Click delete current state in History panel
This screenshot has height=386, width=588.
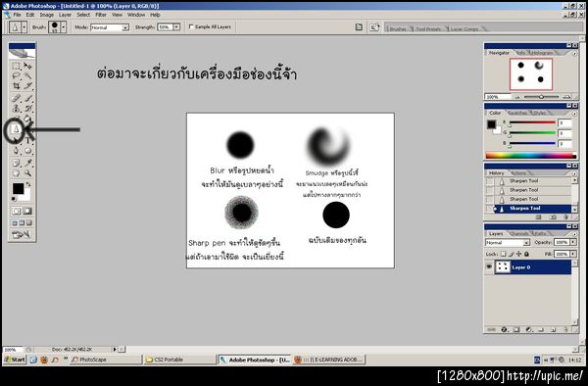point(565,217)
